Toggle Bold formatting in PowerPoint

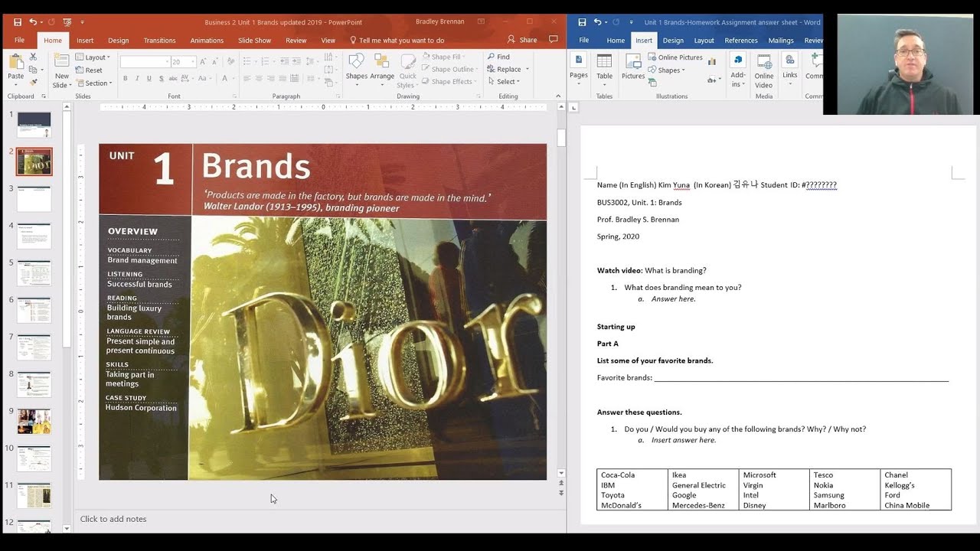coord(126,78)
